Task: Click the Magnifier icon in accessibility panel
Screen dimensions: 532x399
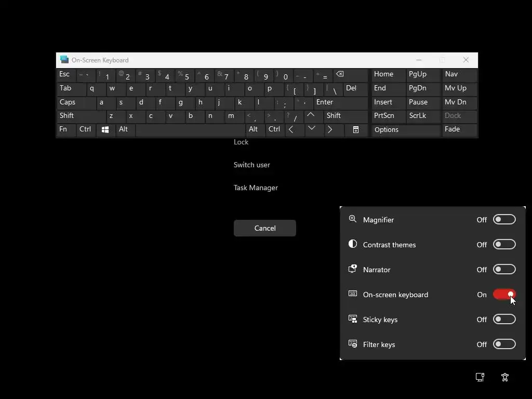Action: 353,219
